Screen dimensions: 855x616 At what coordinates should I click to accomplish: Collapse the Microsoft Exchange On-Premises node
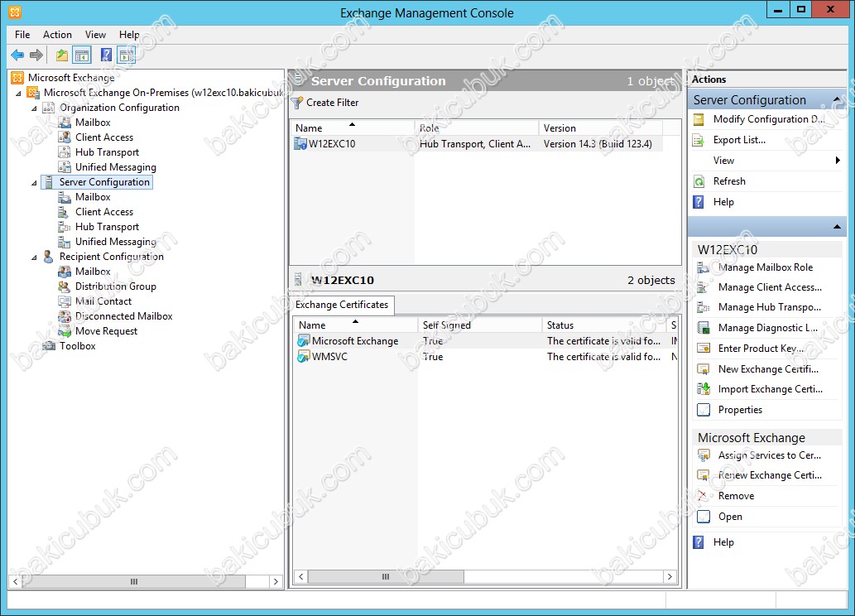tap(18, 94)
